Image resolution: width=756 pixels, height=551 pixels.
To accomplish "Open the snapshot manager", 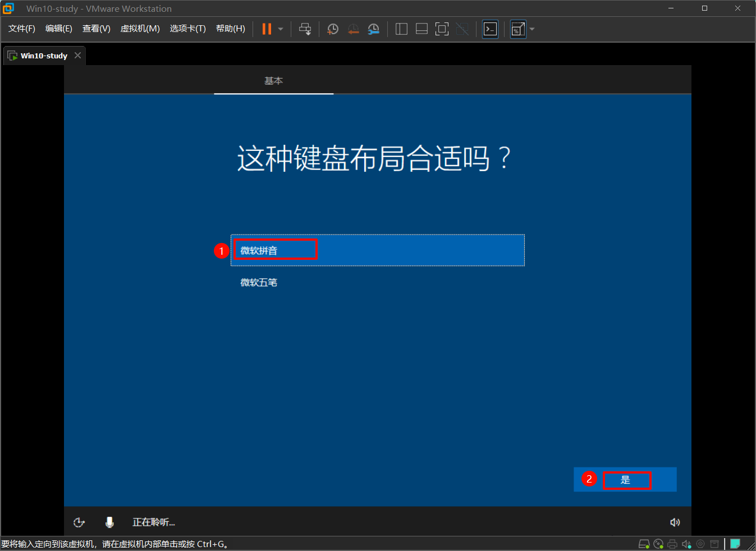I will point(373,29).
